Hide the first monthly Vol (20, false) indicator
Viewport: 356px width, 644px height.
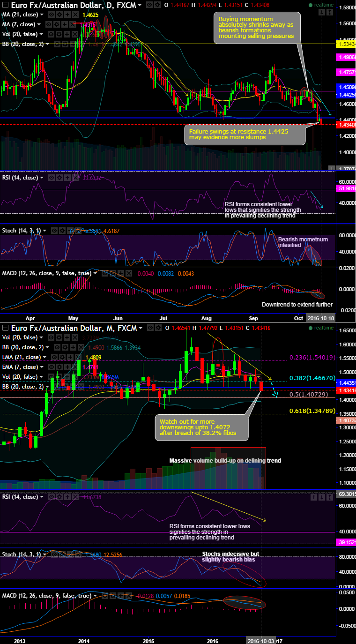tap(51, 337)
